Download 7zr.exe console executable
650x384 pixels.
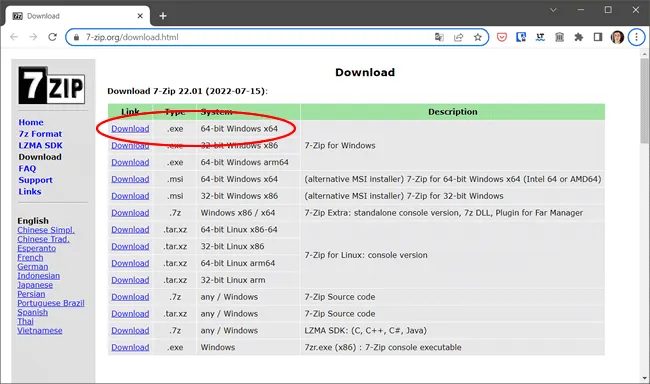[130, 347]
